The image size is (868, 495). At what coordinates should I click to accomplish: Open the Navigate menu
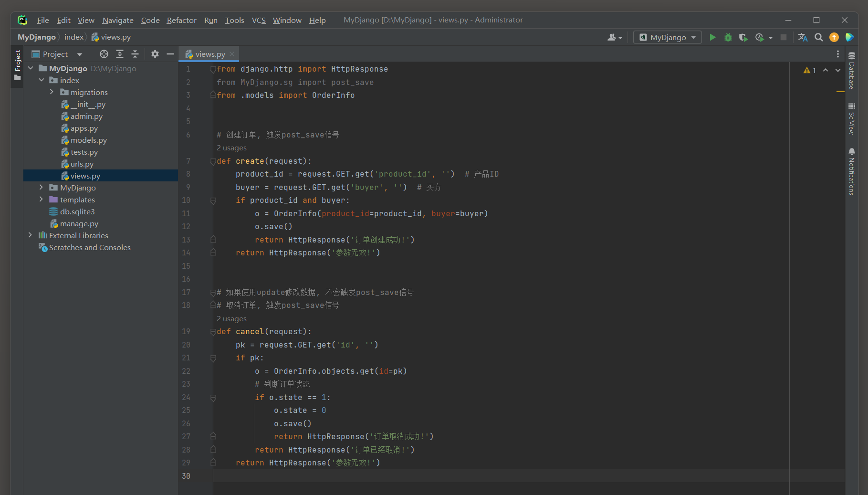tap(118, 20)
